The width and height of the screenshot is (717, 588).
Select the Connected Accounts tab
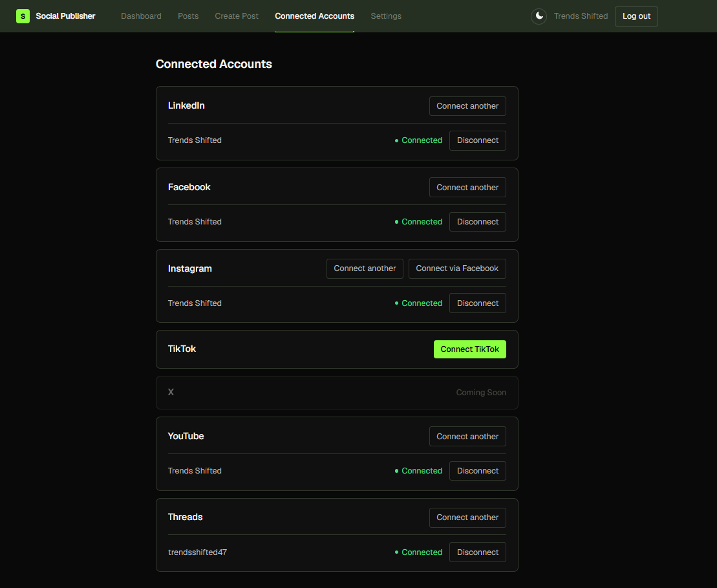[x=314, y=16]
